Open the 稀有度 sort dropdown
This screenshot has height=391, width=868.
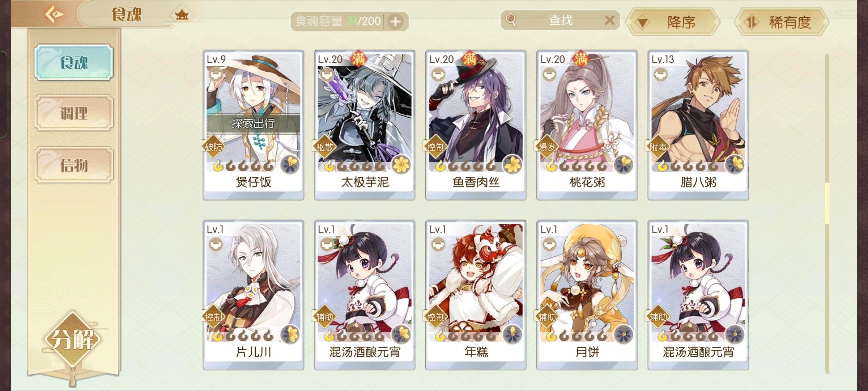pyautogui.click(x=781, y=22)
